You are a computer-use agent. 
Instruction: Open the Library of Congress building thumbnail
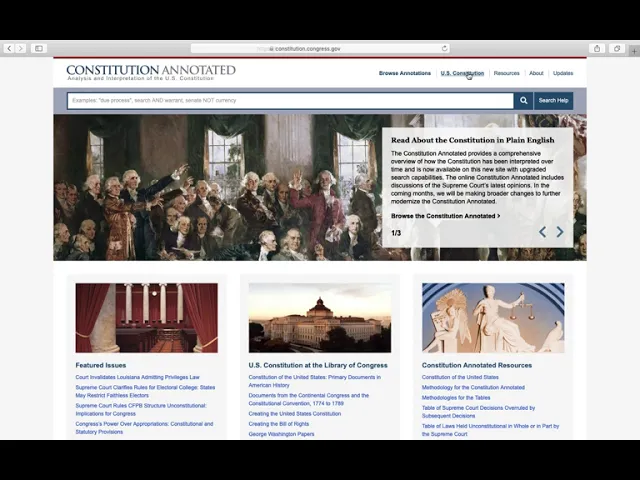coord(320,318)
